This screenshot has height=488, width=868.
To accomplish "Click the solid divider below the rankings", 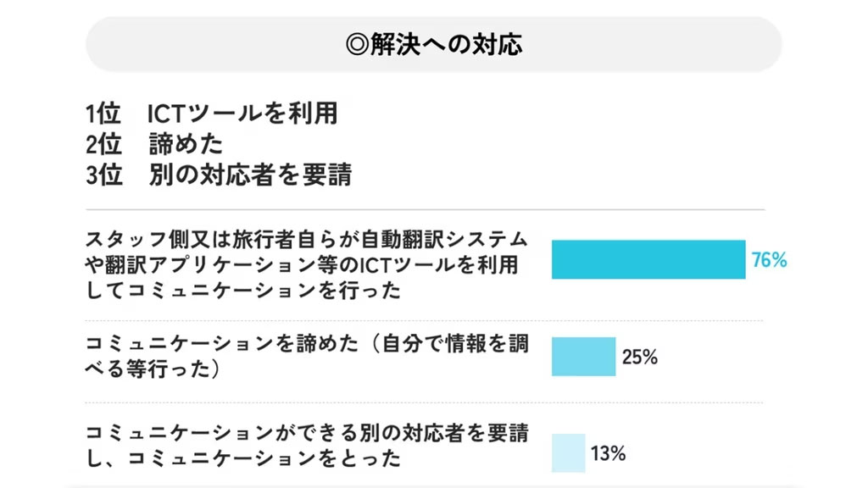I will tap(426, 210).
